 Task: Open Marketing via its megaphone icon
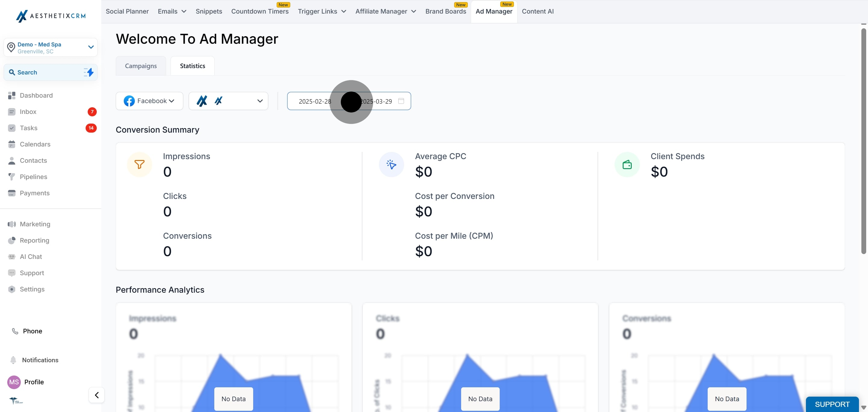11,224
